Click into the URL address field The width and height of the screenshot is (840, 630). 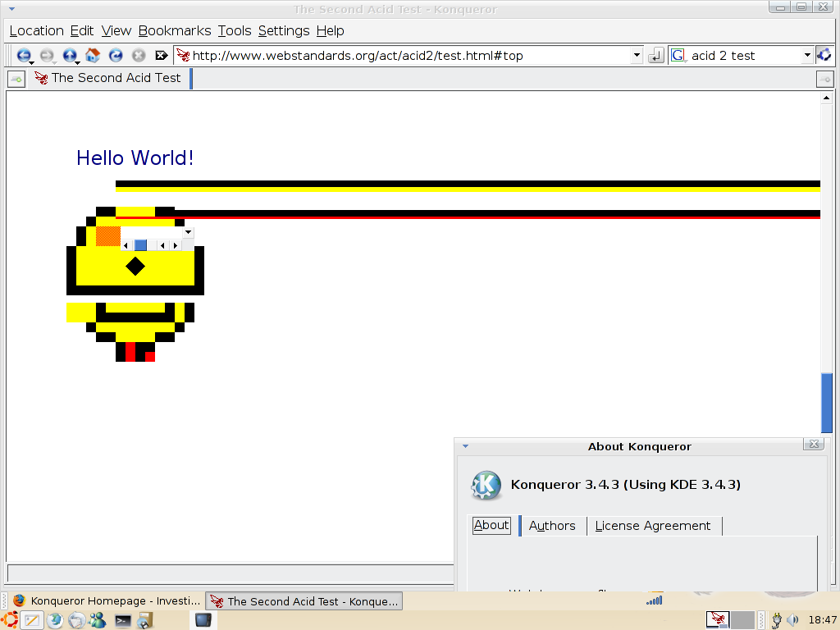[x=410, y=55]
